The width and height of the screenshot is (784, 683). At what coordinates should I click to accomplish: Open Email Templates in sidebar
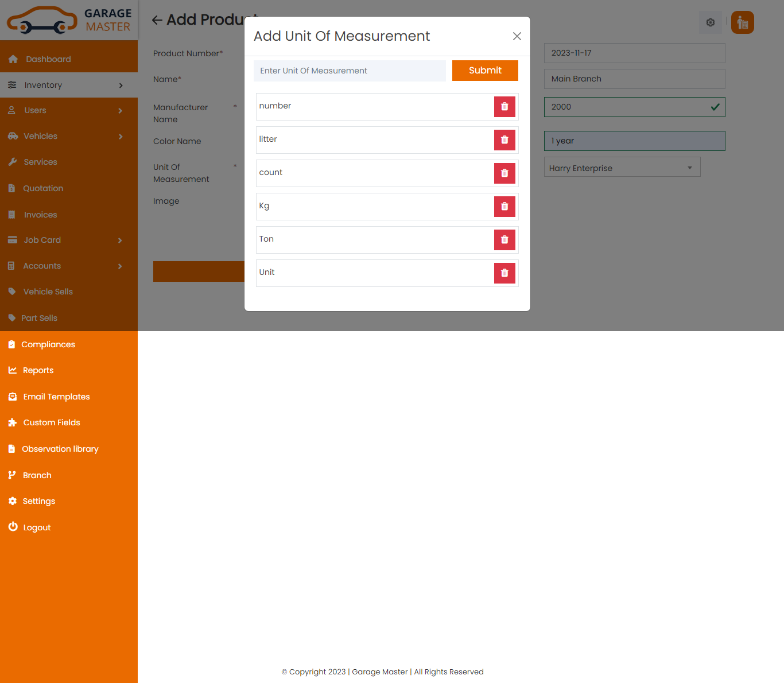pos(56,397)
